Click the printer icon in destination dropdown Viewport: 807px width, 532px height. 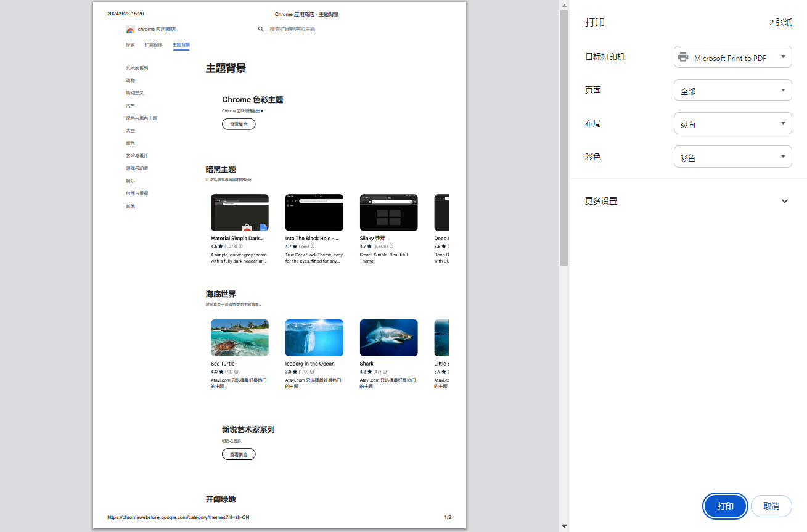pos(683,57)
